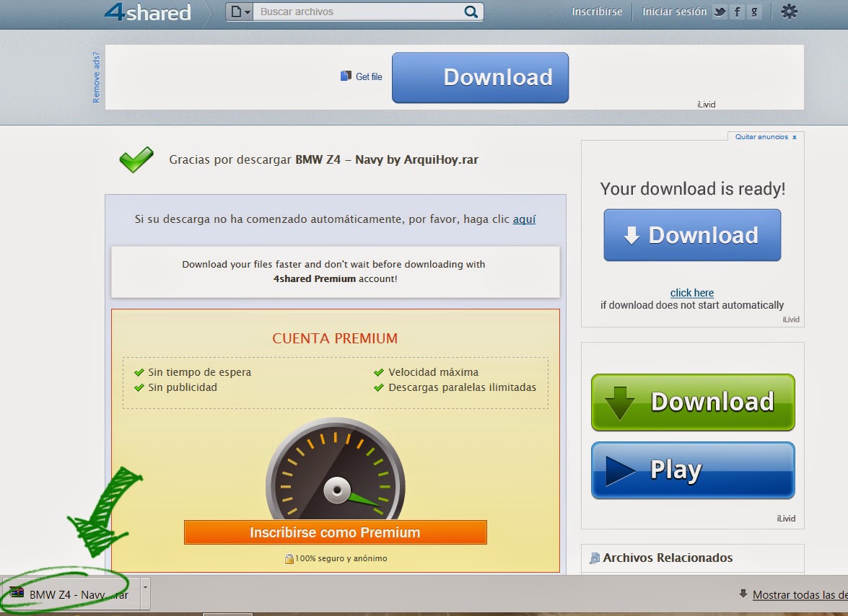Click the 'Sin tiempo de espera' feature text
Viewport: 848px width, 616px height.
(200, 371)
